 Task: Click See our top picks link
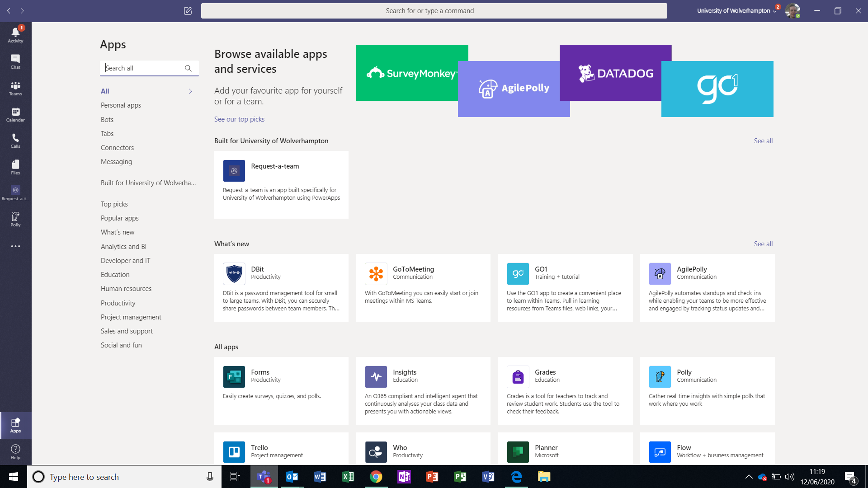239,119
